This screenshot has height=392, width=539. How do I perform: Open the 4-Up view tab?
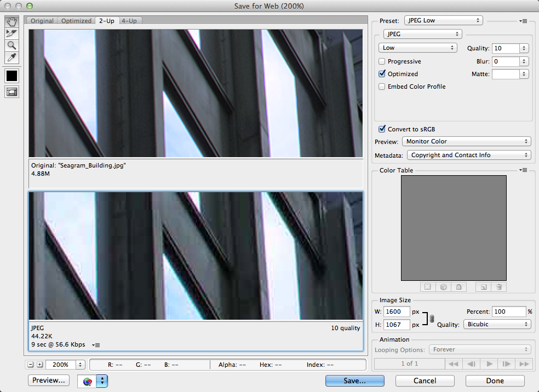(130, 20)
